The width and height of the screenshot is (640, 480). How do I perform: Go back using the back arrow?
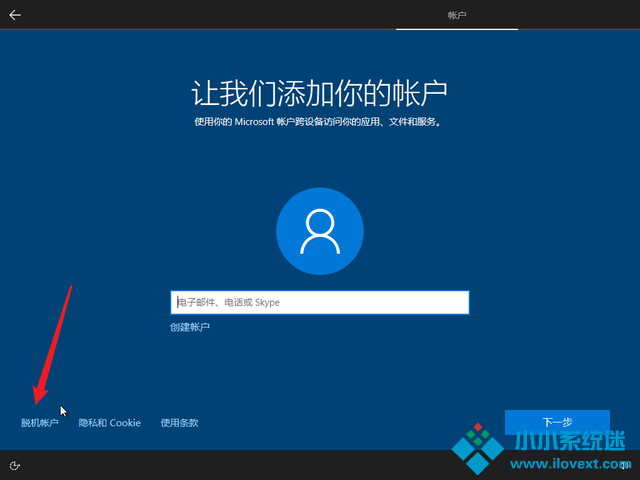pos(15,15)
